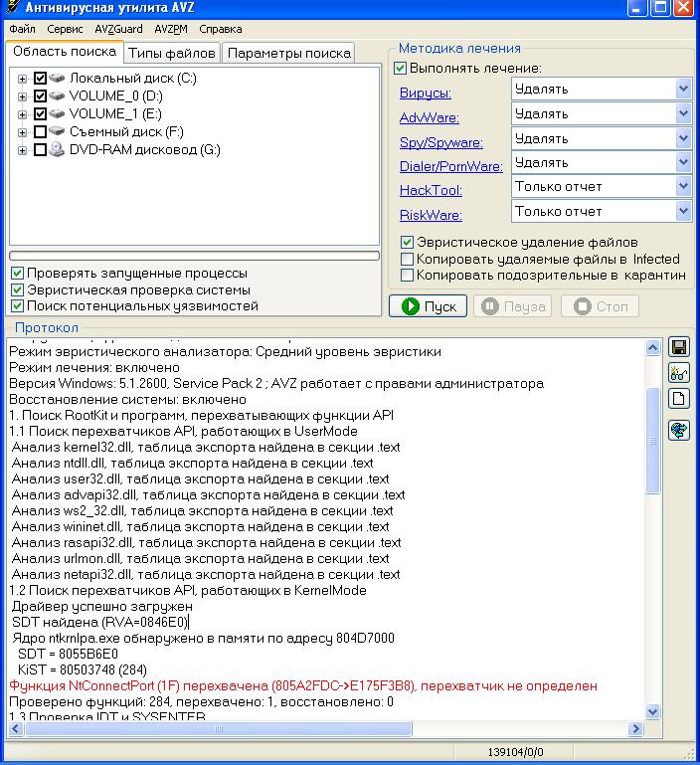Follow the HackTool link
This screenshot has height=765, width=700.
pyautogui.click(x=431, y=190)
